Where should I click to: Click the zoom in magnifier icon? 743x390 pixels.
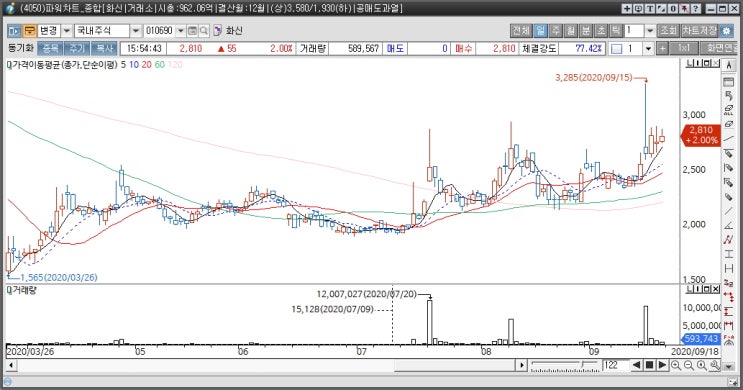point(676,365)
